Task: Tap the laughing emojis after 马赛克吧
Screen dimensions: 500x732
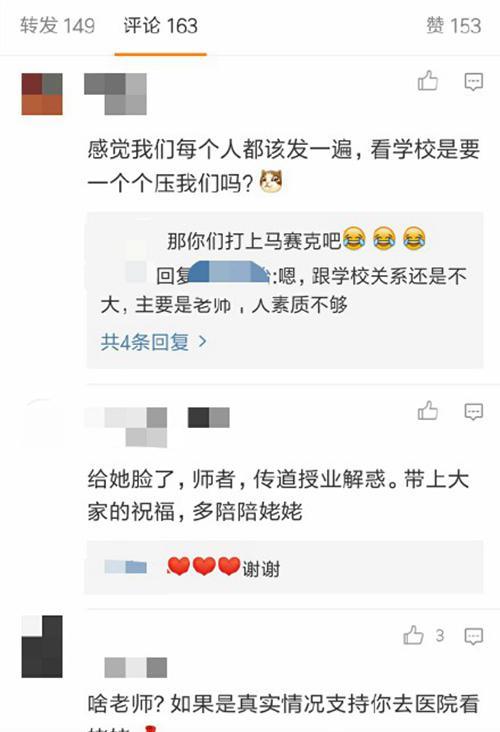Action: [x=384, y=239]
